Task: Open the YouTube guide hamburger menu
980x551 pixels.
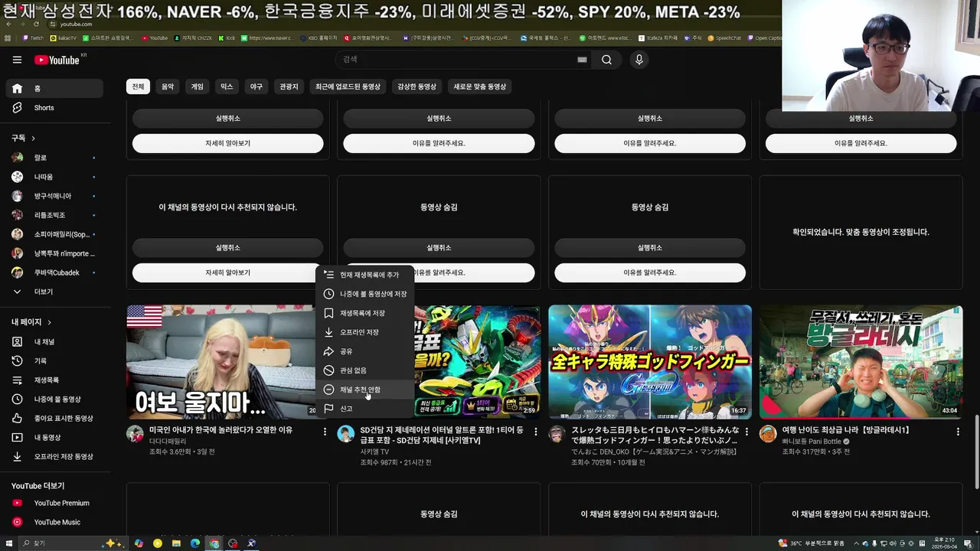Action: (17, 60)
